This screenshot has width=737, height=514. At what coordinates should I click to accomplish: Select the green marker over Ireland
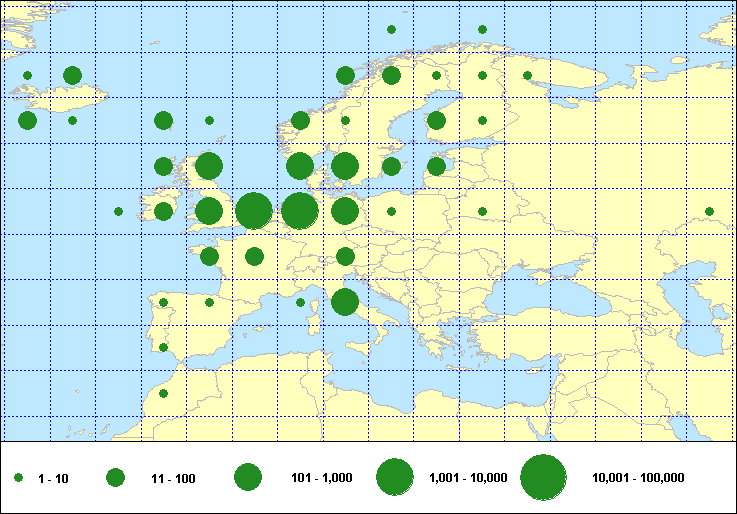coord(163,211)
